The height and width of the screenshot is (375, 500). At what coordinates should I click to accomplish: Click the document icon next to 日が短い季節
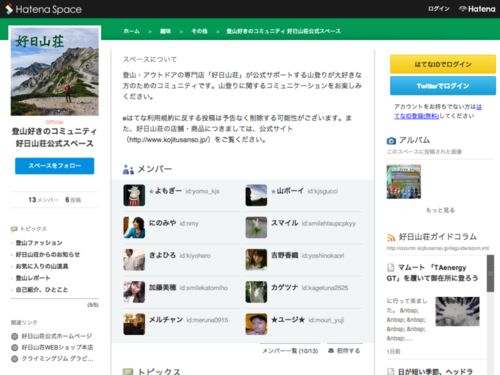point(391,371)
